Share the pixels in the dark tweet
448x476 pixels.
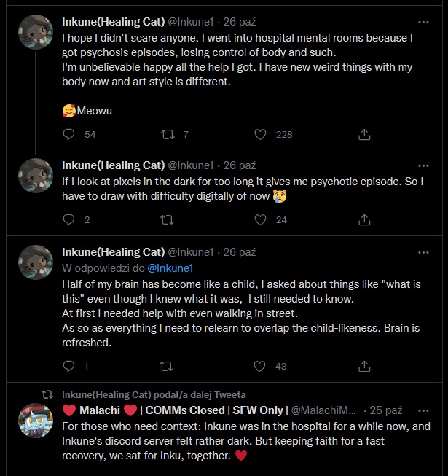[x=364, y=219]
